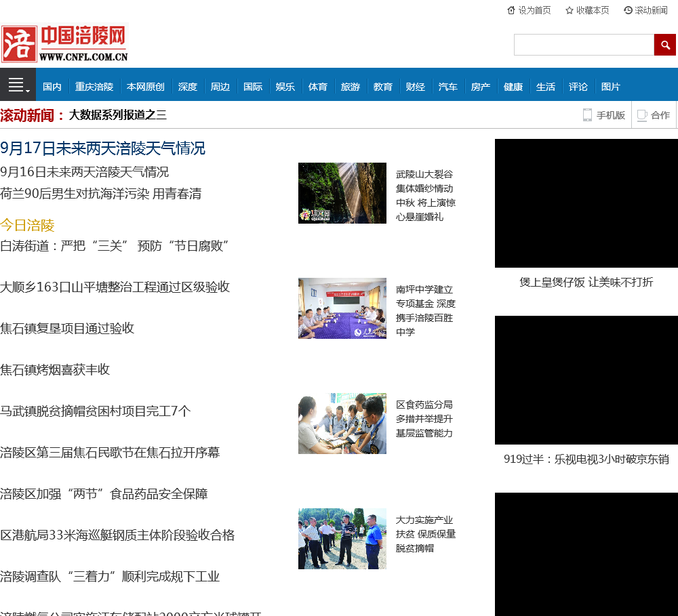The image size is (678, 616).
Task: Click the clock icon for 滚动新闻
Action: click(628, 10)
